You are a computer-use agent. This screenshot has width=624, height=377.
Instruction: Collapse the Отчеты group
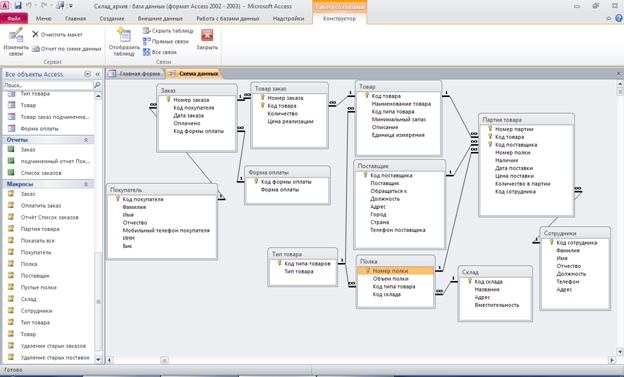tap(86, 140)
